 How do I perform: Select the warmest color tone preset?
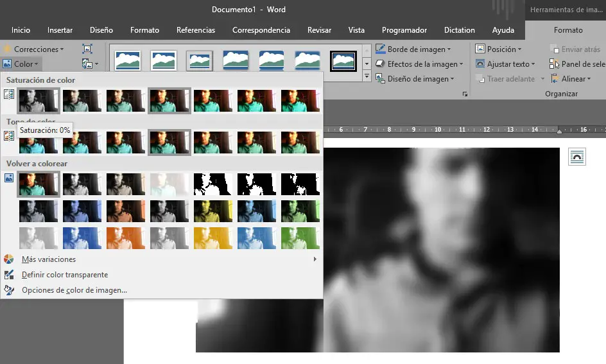300,143
